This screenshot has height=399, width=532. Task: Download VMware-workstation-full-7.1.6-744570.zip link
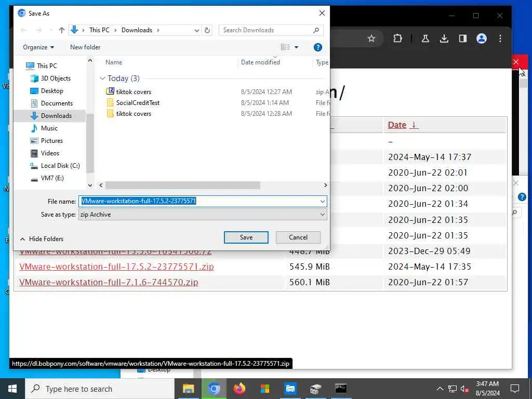[x=109, y=282]
